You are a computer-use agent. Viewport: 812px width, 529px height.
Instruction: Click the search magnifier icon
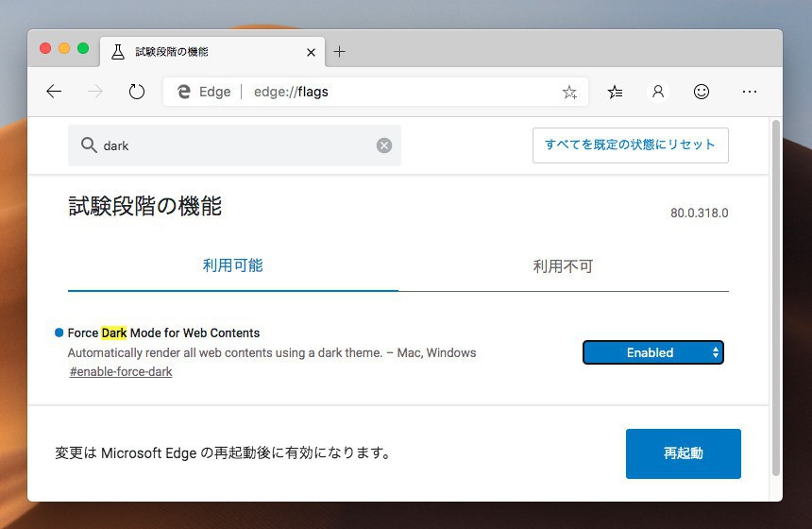[x=89, y=145]
